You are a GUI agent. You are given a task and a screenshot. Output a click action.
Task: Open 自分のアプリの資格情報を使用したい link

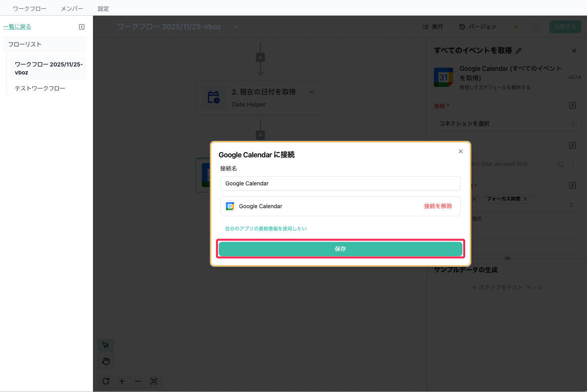click(266, 229)
